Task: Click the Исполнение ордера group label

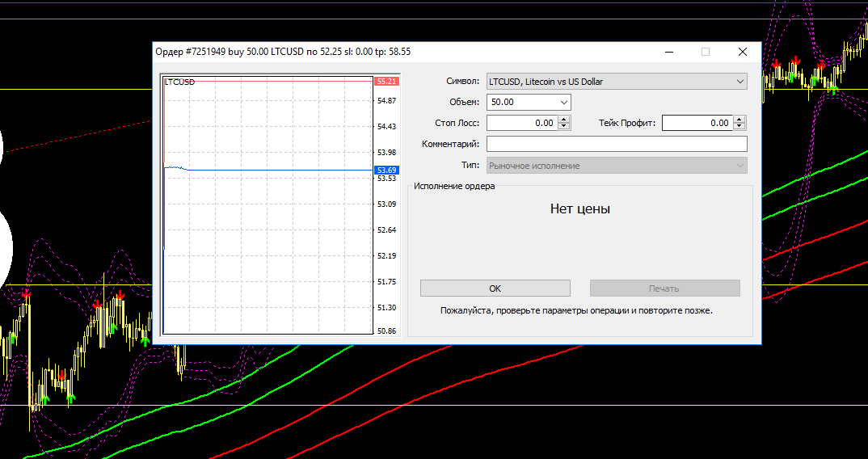Action: (x=454, y=186)
